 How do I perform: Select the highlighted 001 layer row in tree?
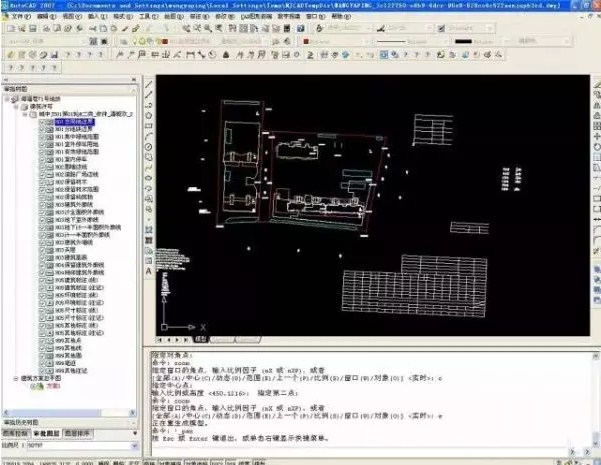point(74,122)
